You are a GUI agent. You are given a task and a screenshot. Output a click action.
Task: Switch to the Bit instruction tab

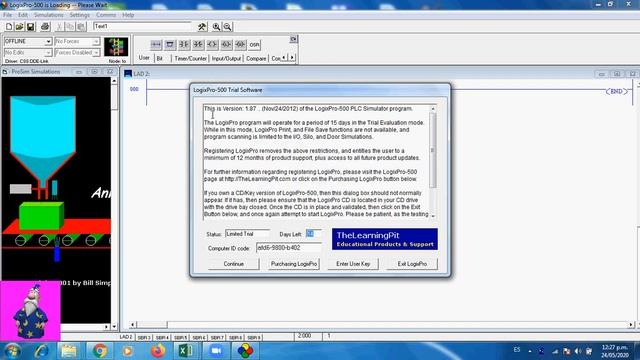pyautogui.click(x=160, y=58)
